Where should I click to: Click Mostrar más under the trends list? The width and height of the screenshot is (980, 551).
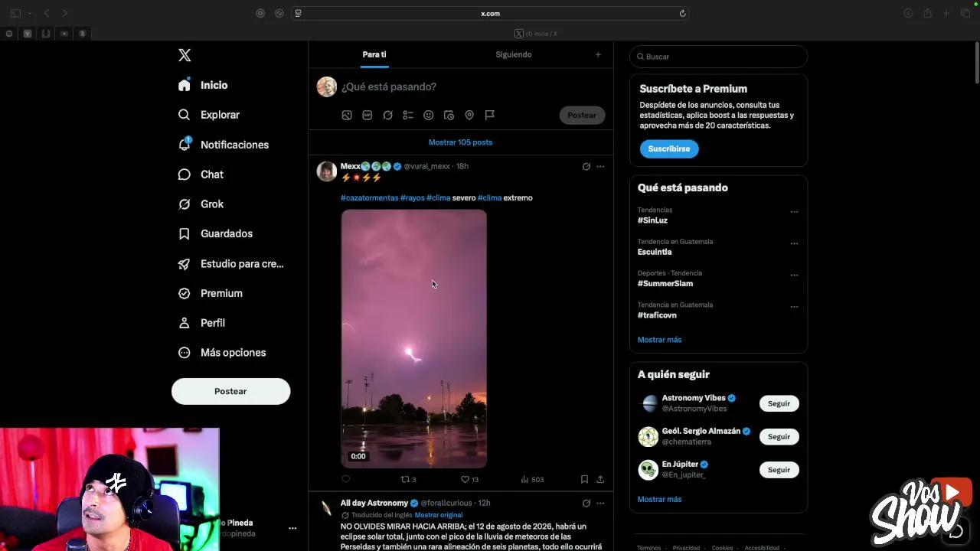coord(659,340)
